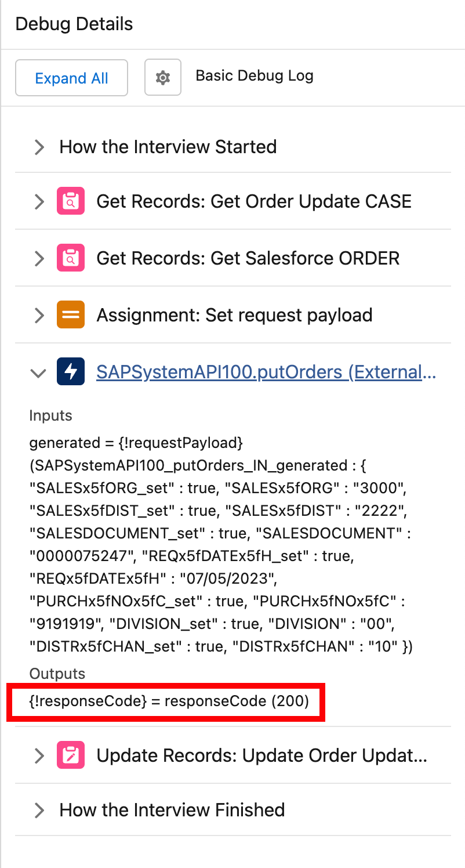Select Get Records: Get Order Update CASE label

(254, 201)
